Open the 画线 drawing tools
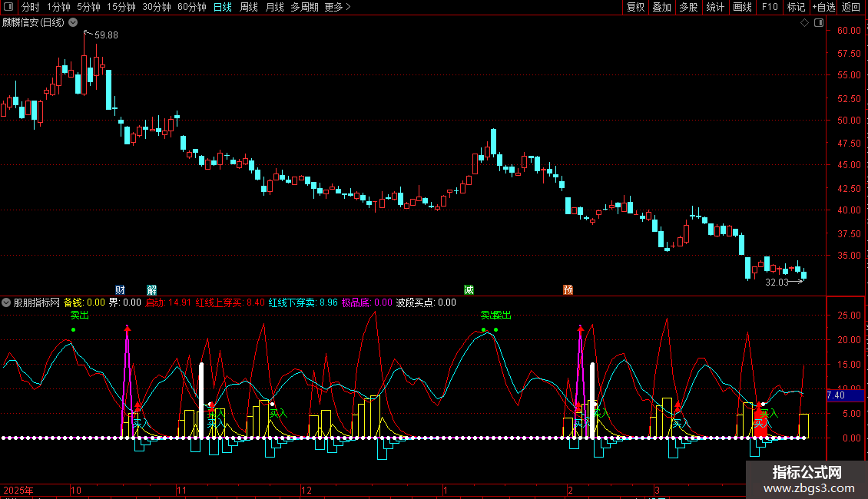868x499 pixels. tap(742, 7)
